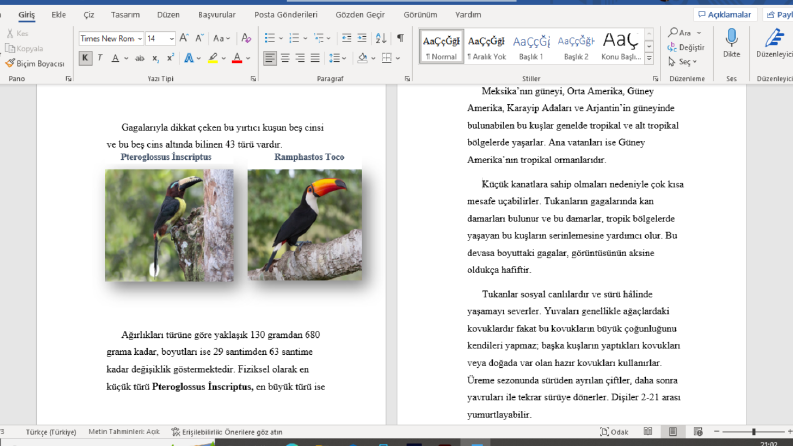
Task: Expand the Styles gallery
Action: pyautogui.click(x=649, y=59)
